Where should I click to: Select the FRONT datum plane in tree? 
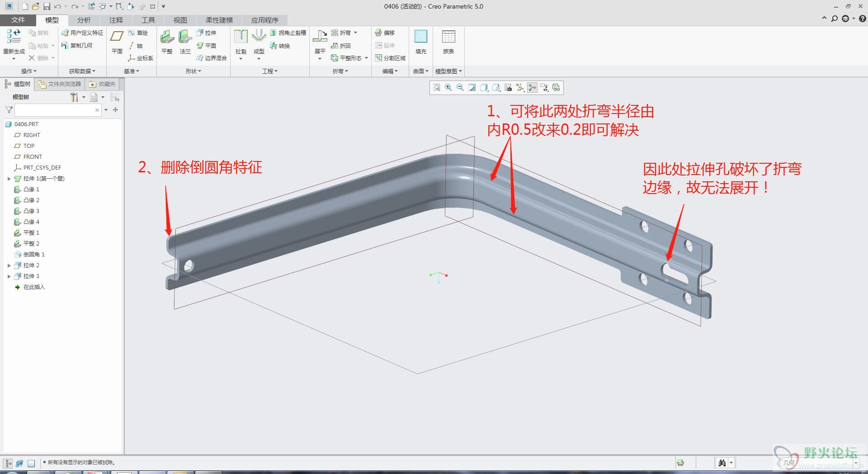[28, 157]
